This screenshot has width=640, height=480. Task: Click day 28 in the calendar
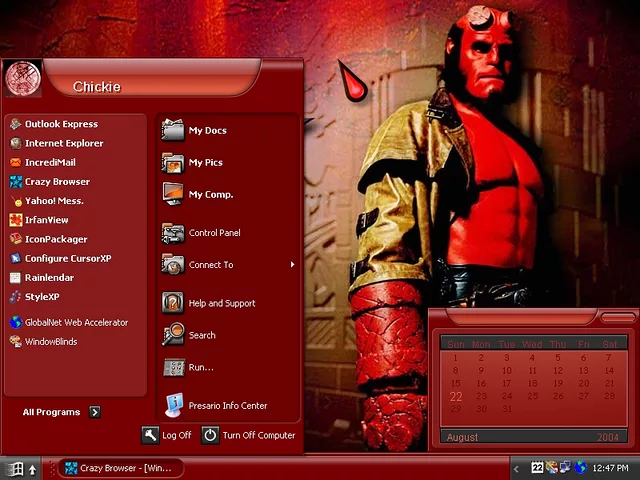click(609, 396)
